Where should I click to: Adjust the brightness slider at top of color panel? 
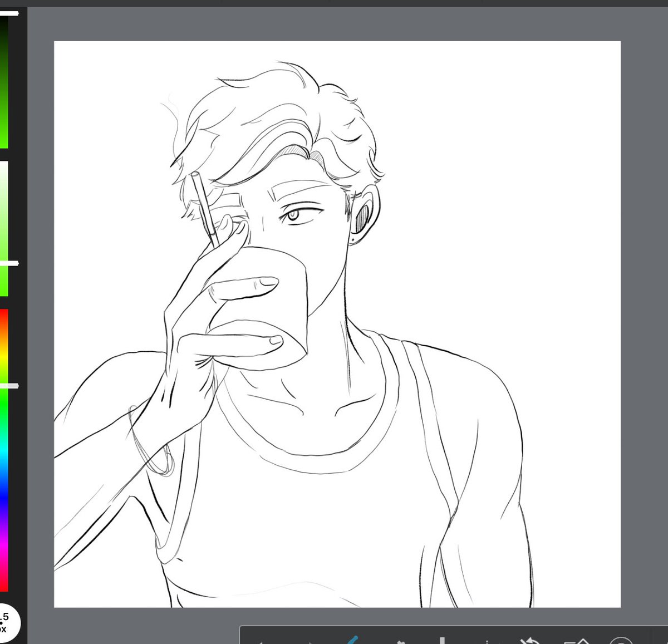point(4,80)
